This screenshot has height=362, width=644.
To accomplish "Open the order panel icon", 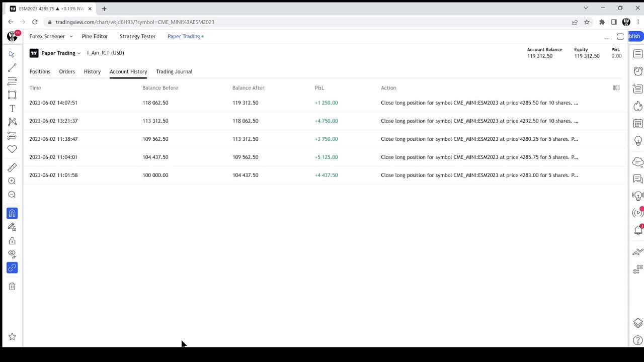I will point(638,252).
